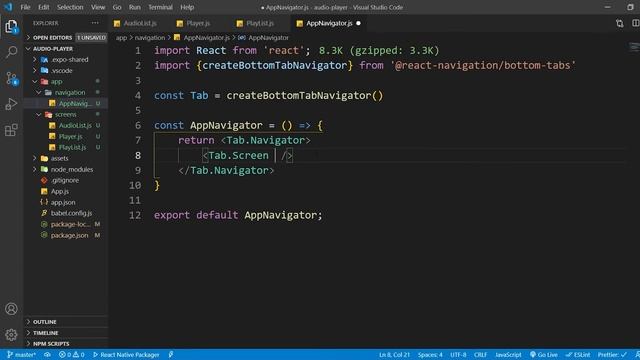This screenshot has width=640, height=360.
Task: Open the Extensions view icon
Action: (11, 130)
